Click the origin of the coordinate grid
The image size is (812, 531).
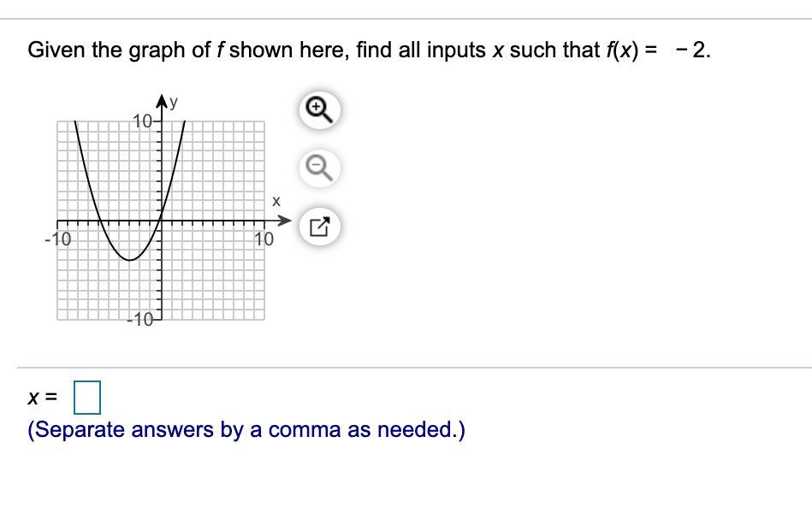[x=161, y=221]
